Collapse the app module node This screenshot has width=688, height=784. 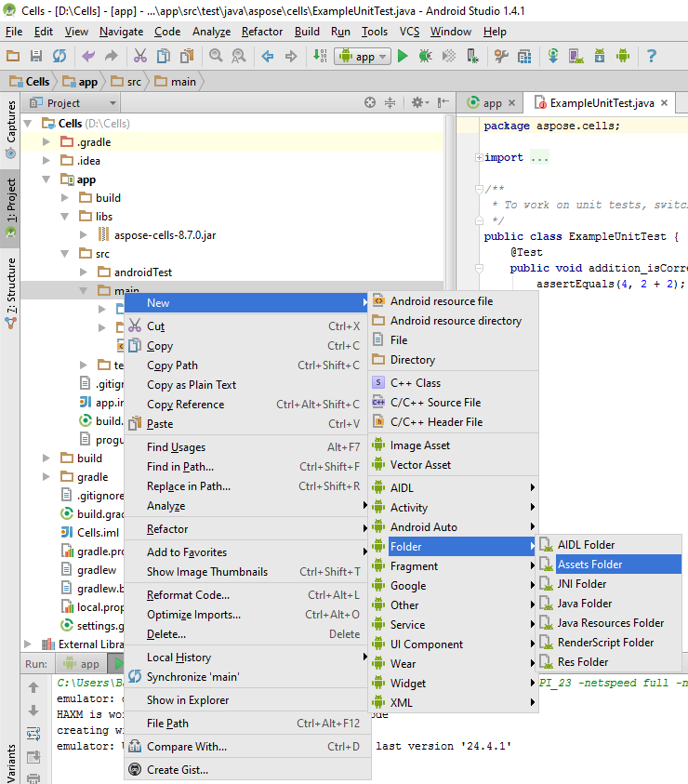pos(46,179)
